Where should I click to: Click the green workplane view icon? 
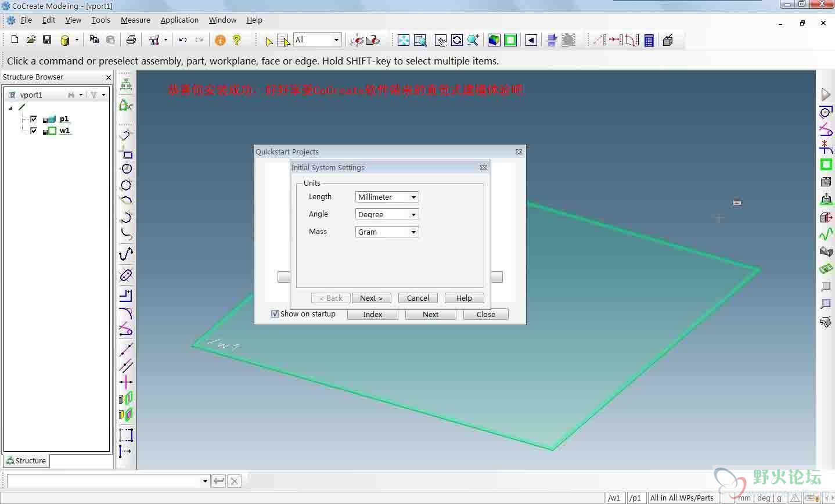510,40
